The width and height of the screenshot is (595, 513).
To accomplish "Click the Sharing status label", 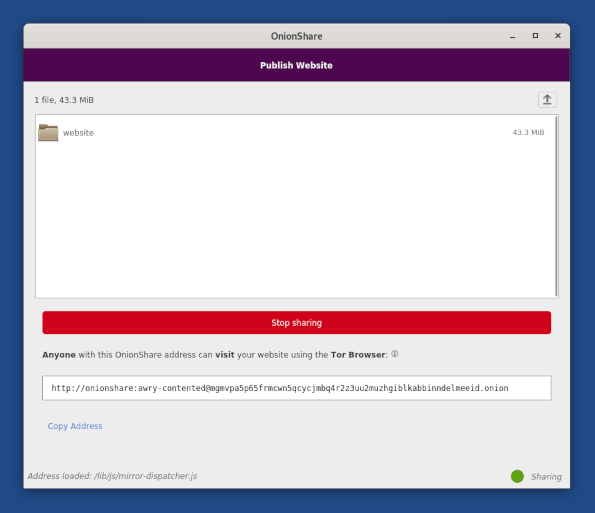I will pos(546,477).
